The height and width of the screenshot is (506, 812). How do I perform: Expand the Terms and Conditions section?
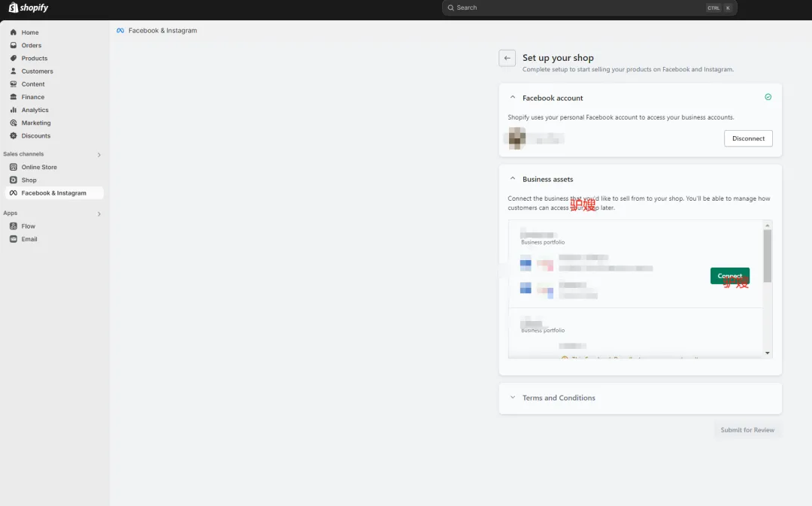click(x=513, y=397)
